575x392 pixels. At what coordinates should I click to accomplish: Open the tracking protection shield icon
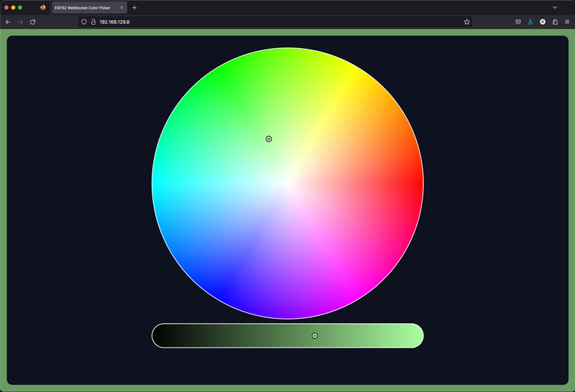[x=84, y=22]
